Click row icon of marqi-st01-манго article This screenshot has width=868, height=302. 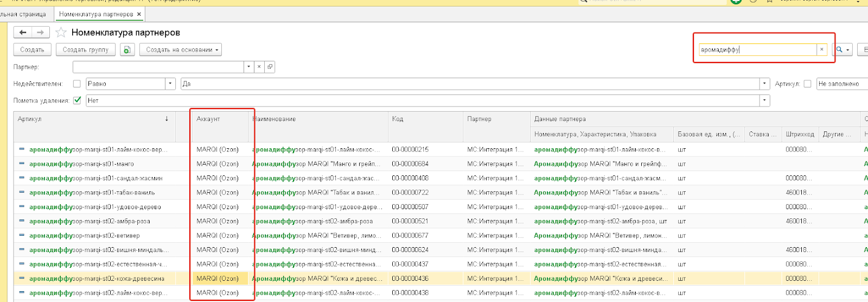22,163
